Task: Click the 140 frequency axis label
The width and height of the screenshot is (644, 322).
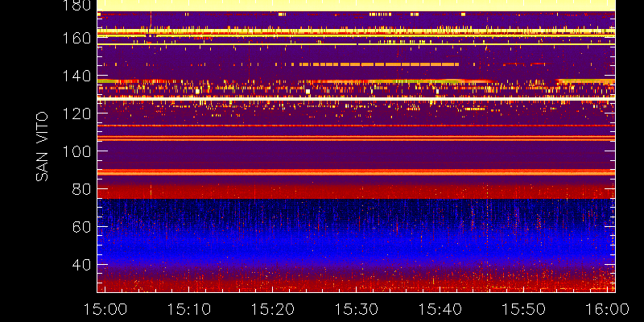Action: [75, 76]
